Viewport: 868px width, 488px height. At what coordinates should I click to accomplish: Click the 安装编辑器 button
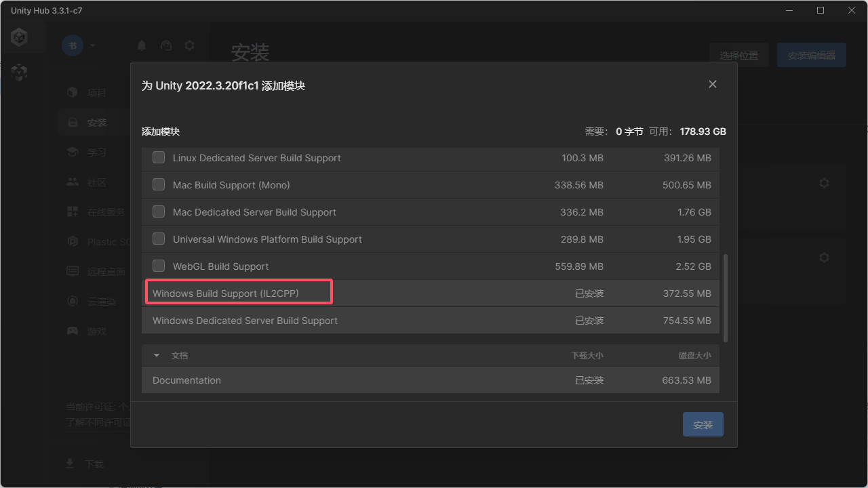coord(811,56)
